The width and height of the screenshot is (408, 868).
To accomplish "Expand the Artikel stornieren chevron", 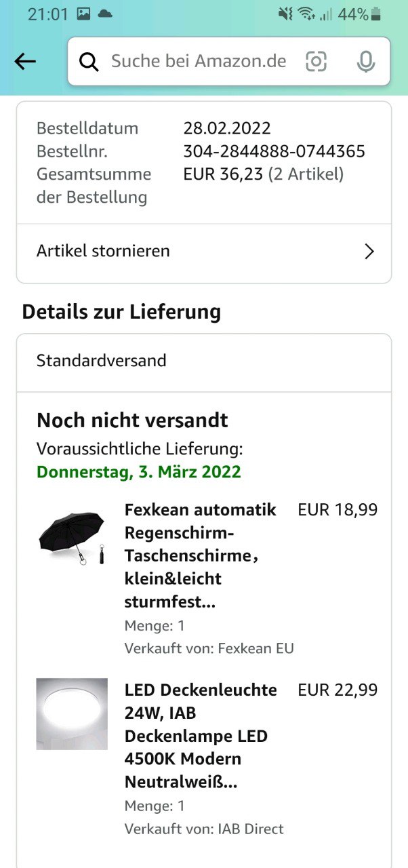I will 369,252.
